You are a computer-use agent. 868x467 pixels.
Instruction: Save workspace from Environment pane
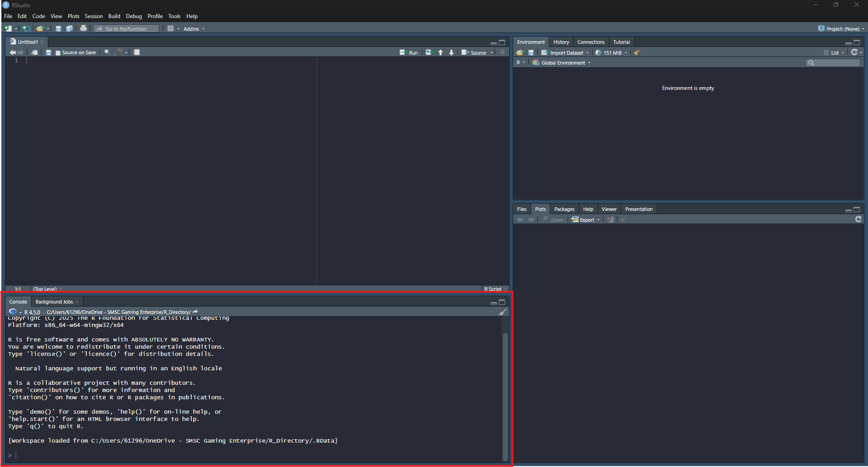[x=531, y=53]
